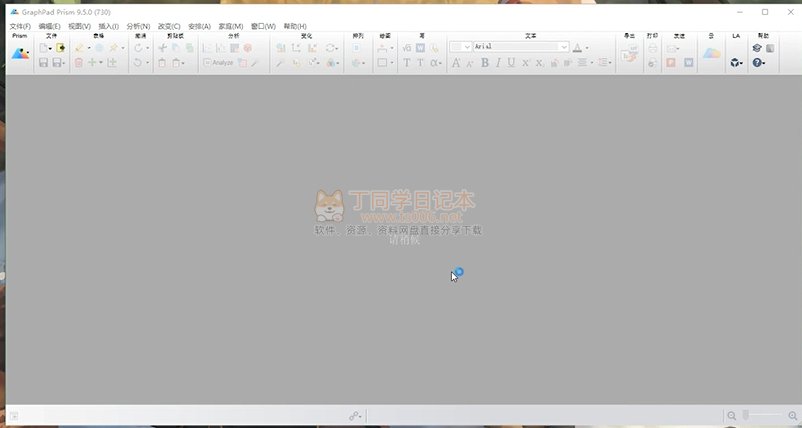Click the line spacing dropdown icon
The image size is (802, 428).
pos(604,62)
